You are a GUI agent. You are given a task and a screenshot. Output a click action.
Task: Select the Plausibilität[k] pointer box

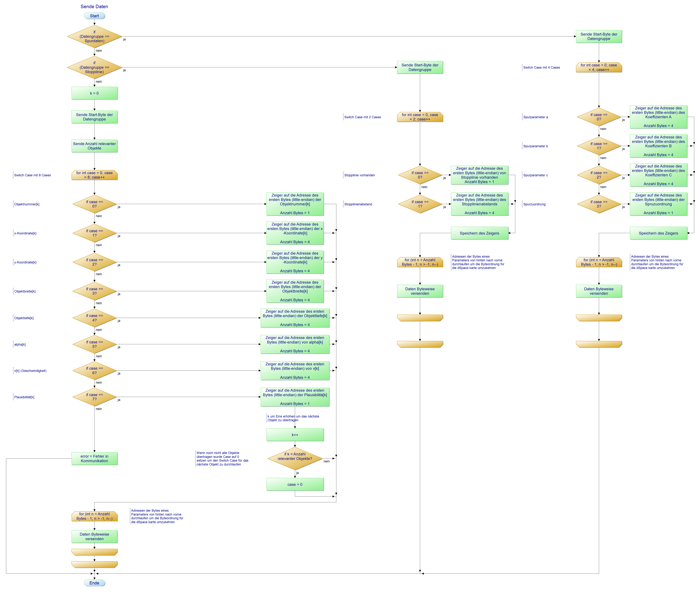tap(295, 397)
